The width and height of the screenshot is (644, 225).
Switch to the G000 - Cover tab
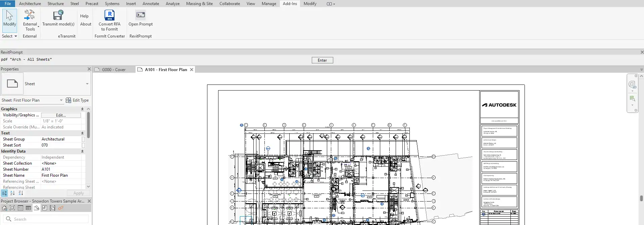[x=113, y=70]
